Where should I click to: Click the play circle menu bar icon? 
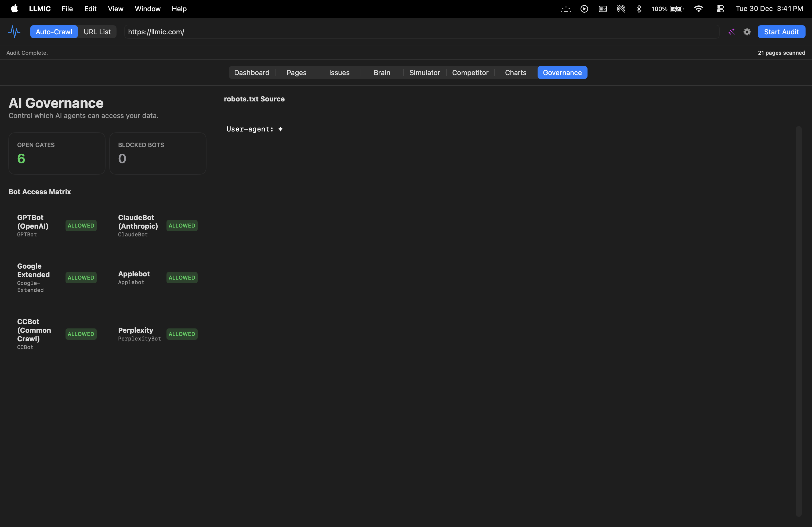pyautogui.click(x=584, y=9)
